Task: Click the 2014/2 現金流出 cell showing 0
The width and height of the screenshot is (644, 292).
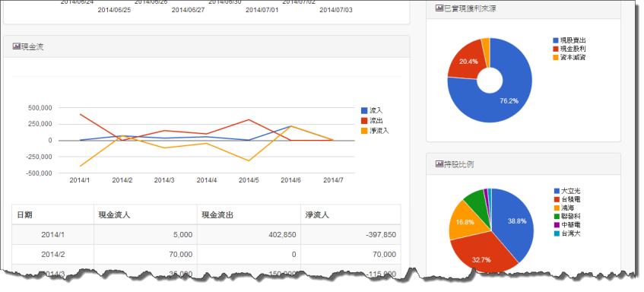Action: (249, 254)
